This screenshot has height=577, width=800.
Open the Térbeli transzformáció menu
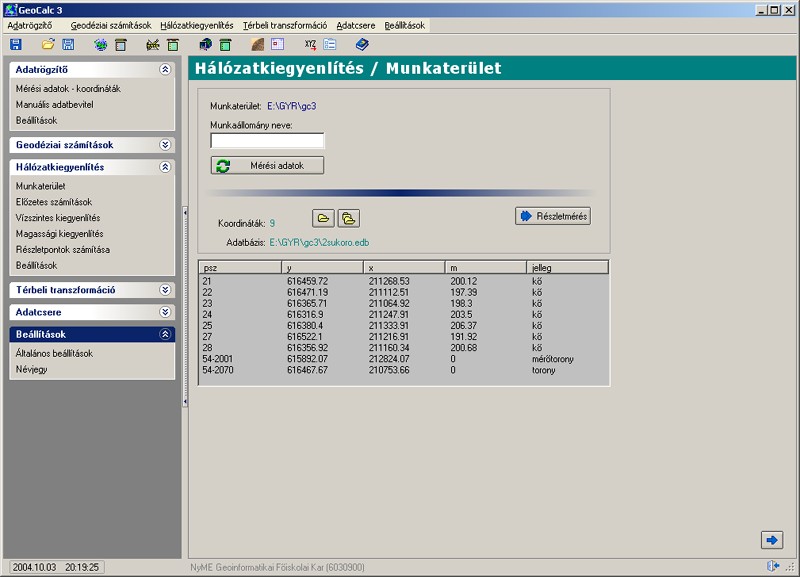coord(285,26)
